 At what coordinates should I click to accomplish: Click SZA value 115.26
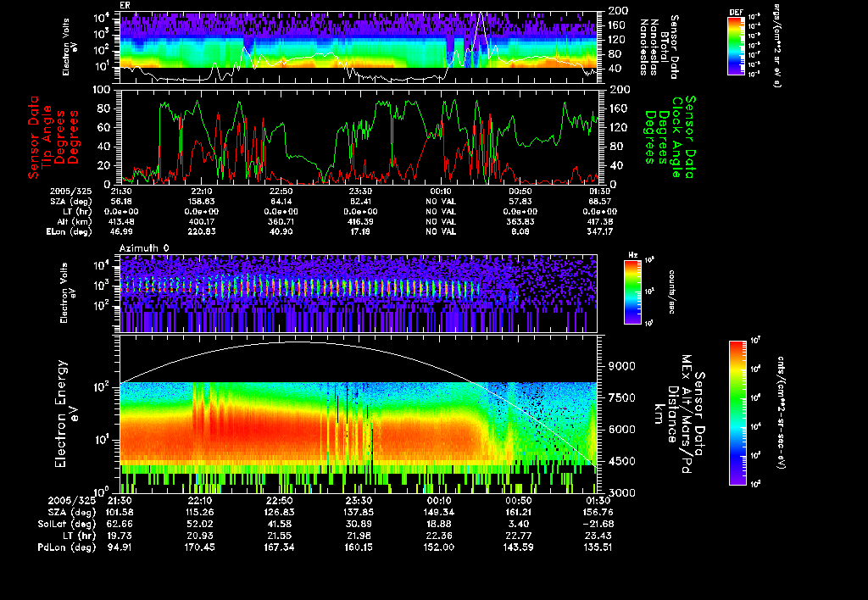click(x=200, y=513)
